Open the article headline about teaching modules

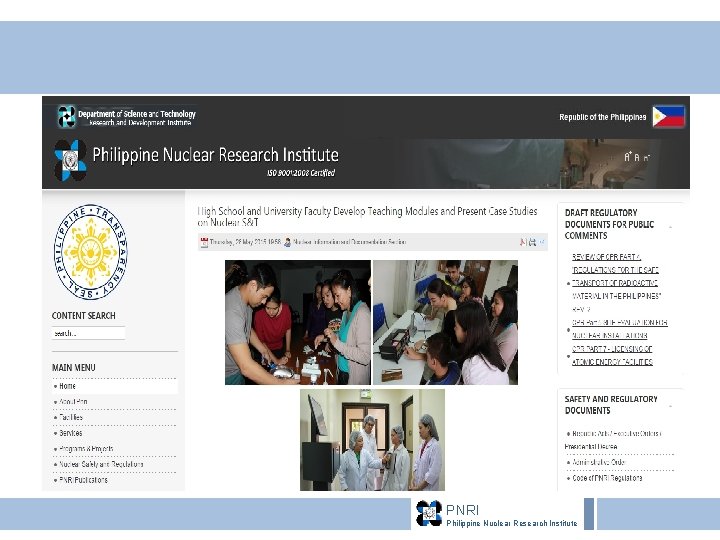tap(367, 217)
